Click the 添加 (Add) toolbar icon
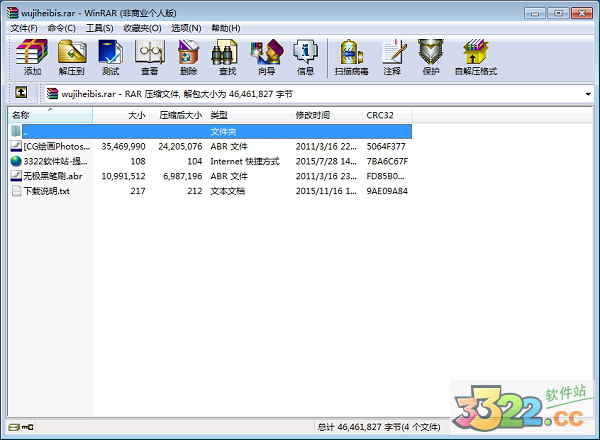The image size is (600, 440). click(32, 58)
